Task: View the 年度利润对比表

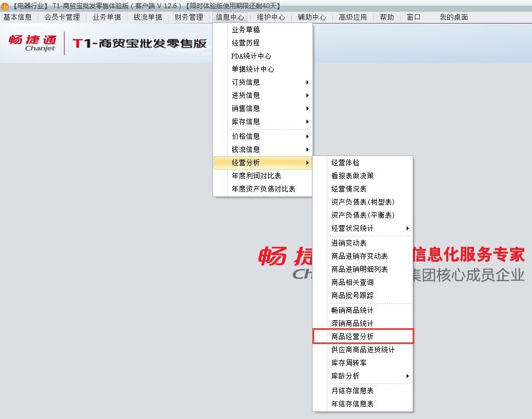Action: coord(254,175)
